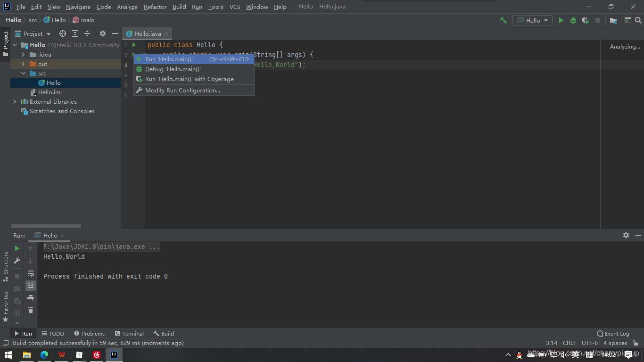This screenshot has width=644, height=362.
Task: Toggle the Project side tool window button
Action: tap(5, 44)
